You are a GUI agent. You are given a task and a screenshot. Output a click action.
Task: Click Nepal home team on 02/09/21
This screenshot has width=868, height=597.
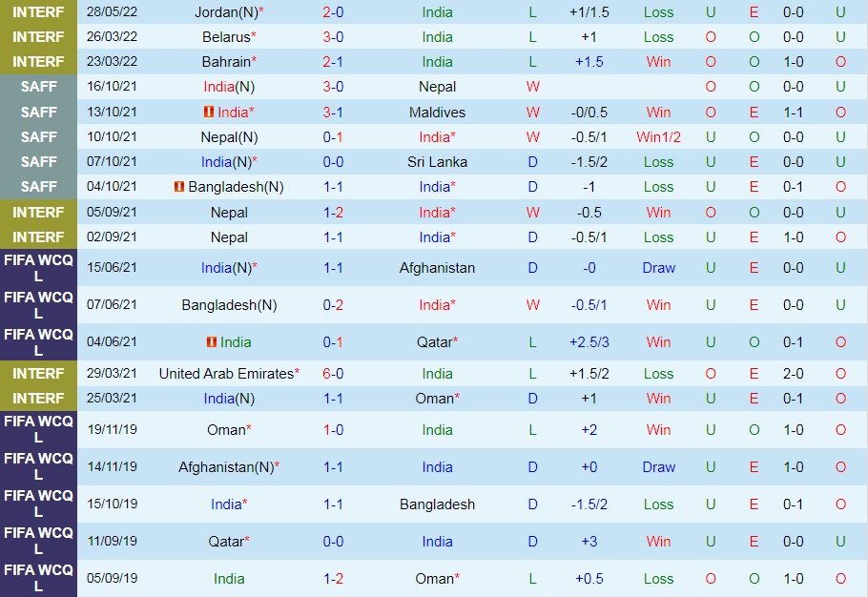pyautogui.click(x=229, y=237)
